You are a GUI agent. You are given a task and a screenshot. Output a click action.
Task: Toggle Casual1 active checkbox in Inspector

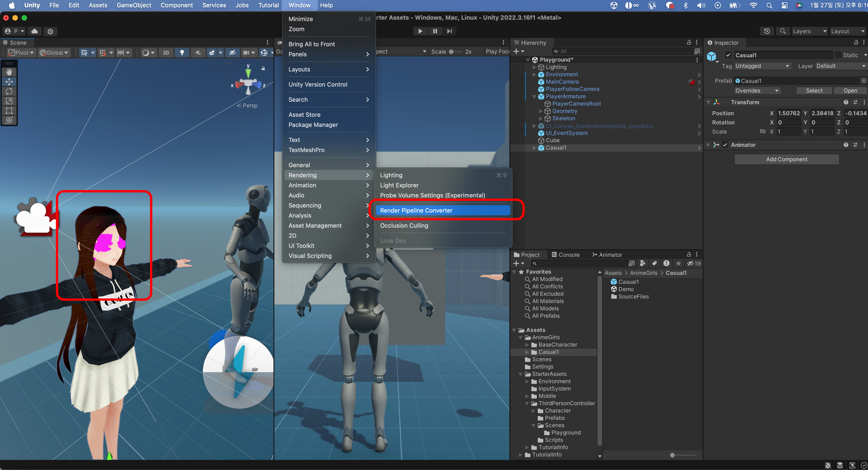(728, 55)
